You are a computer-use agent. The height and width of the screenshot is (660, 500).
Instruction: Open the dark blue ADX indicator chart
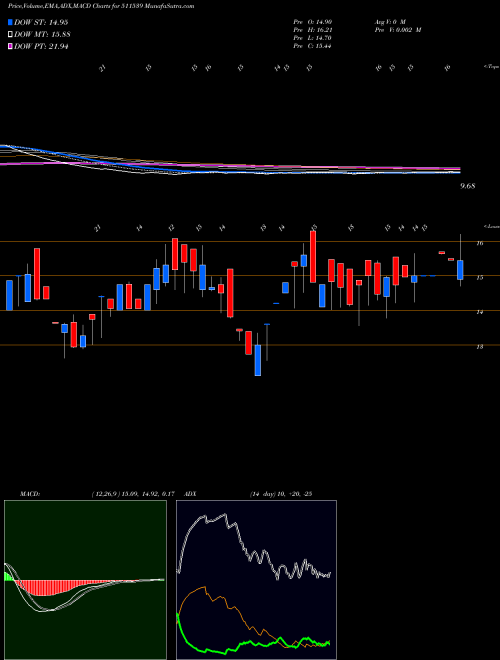coord(256,580)
